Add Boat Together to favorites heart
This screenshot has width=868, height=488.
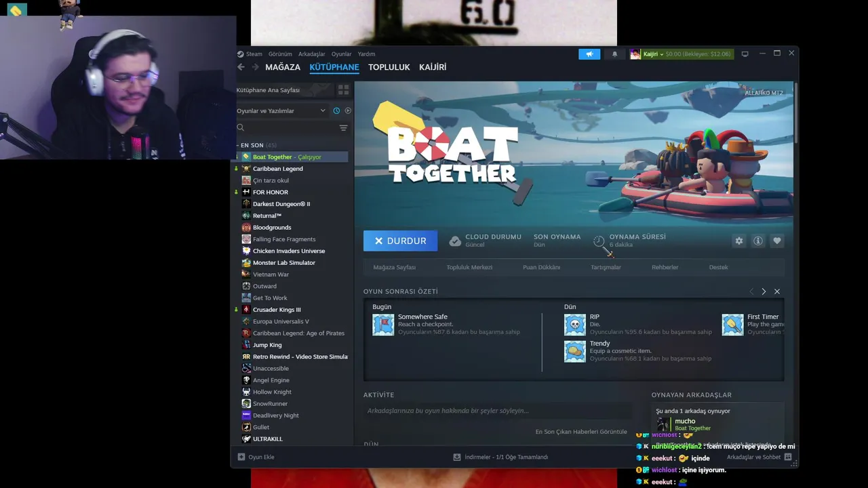point(777,241)
